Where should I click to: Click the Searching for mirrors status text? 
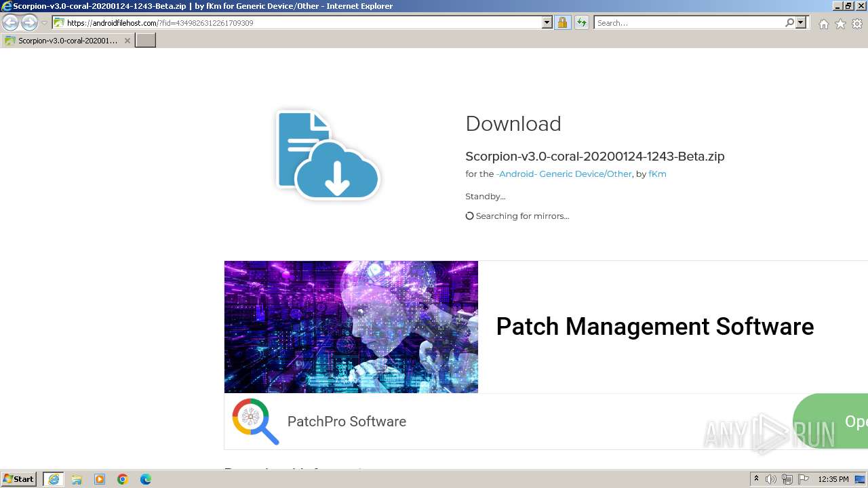click(522, 216)
